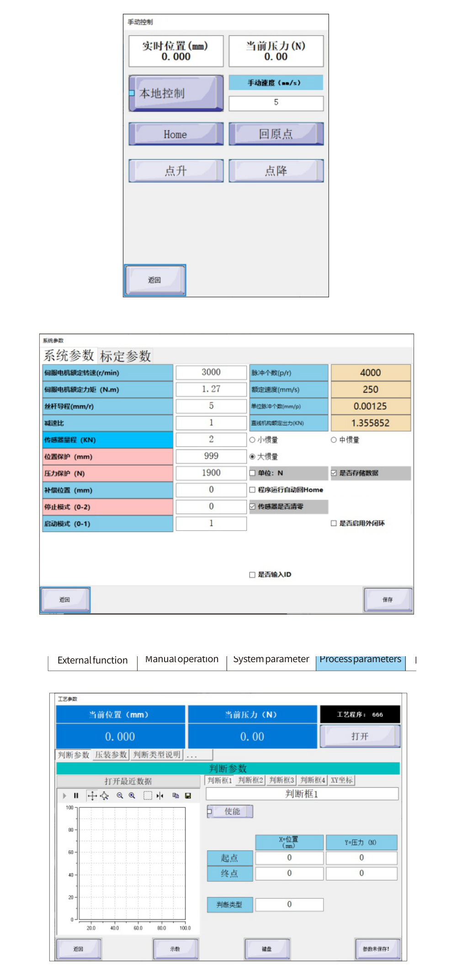Click 返回 in the 工艺参数 window
This screenshot has width=457, height=980.
coord(79,949)
